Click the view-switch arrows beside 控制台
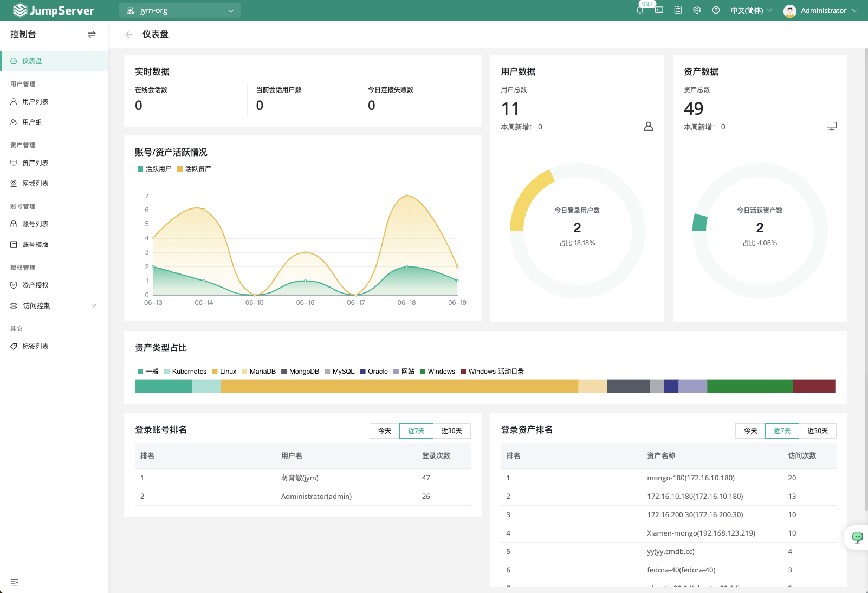 pos(92,34)
